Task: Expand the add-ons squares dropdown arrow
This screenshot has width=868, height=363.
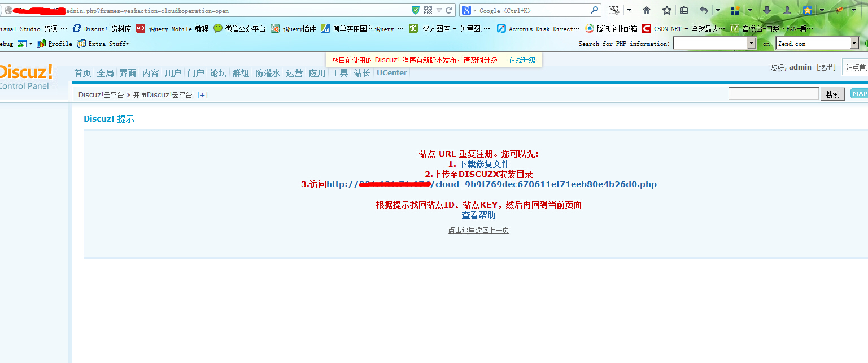Action: pos(749,10)
